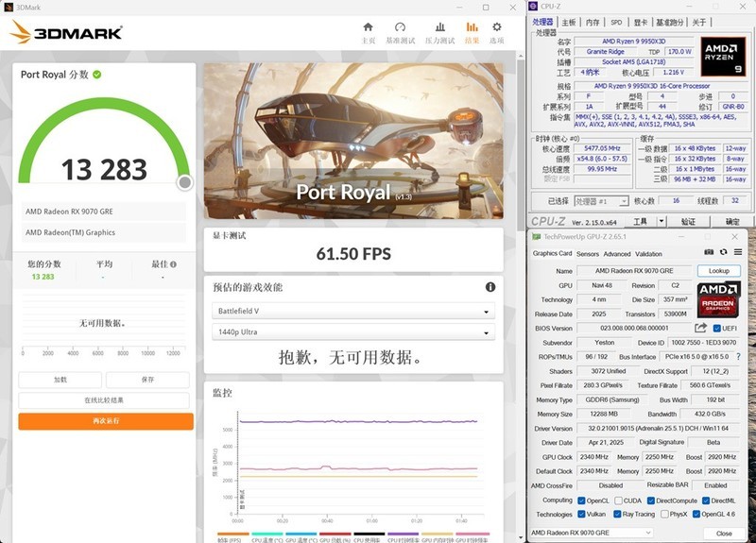Toggle the DirectML checkbox
The image size is (756, 543).
(x=706, y=501)
